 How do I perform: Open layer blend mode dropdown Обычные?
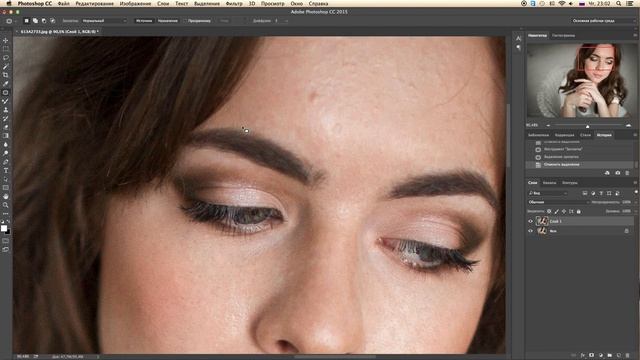tap(558, 202)
